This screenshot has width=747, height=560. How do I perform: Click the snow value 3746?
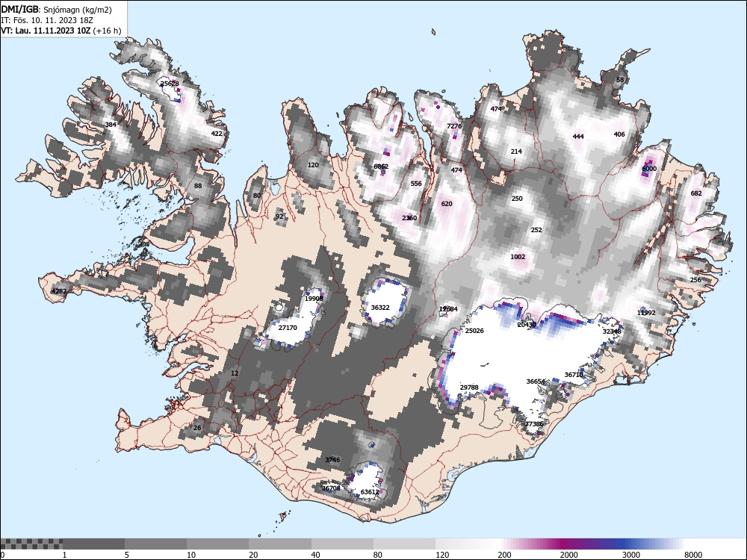click(x=332, y=459)
